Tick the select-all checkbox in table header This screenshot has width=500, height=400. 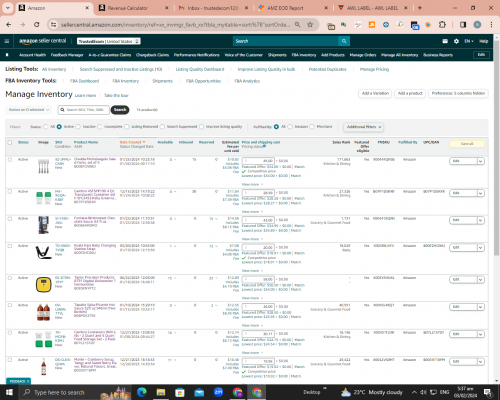(x=10, y=142)
